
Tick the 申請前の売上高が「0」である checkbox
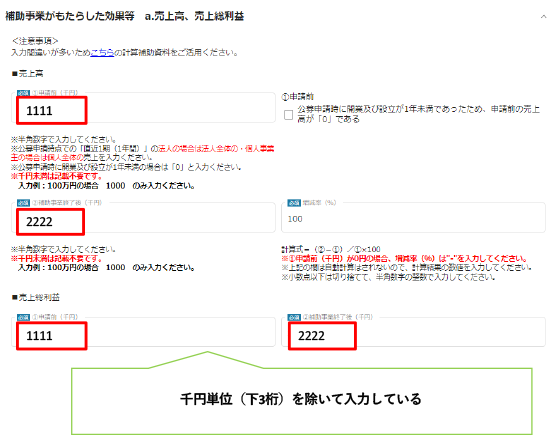(288, 115)
